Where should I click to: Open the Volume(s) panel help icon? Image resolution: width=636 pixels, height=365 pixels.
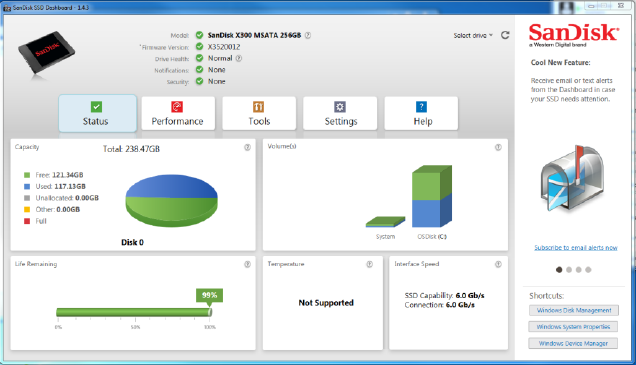click(x=498, y=148)
